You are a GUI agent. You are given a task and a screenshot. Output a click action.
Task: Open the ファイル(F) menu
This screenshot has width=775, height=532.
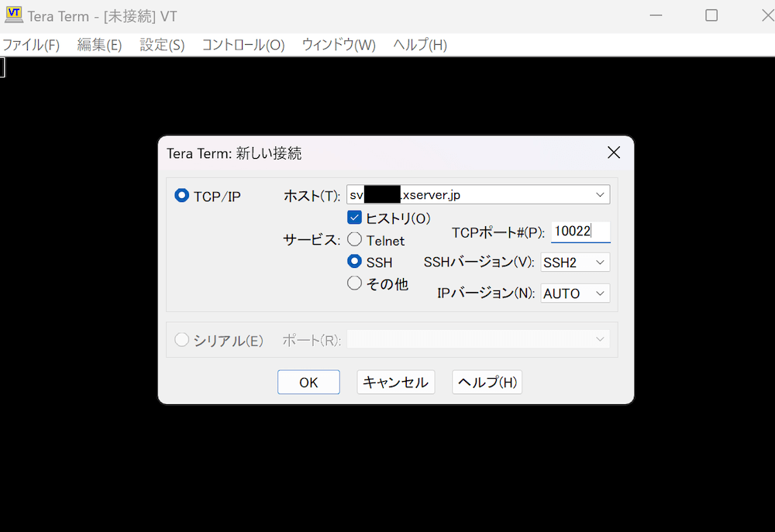coord(31,45)
